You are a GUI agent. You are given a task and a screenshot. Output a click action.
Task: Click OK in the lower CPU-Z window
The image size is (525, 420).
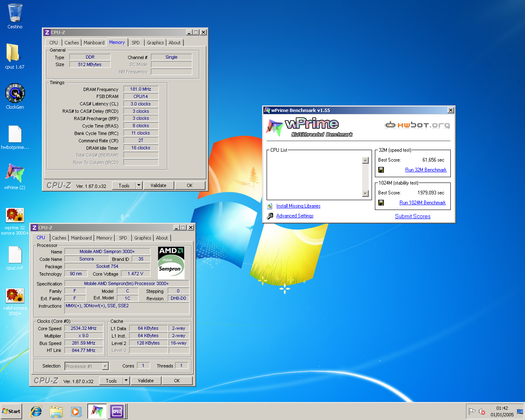pos(177,381)
